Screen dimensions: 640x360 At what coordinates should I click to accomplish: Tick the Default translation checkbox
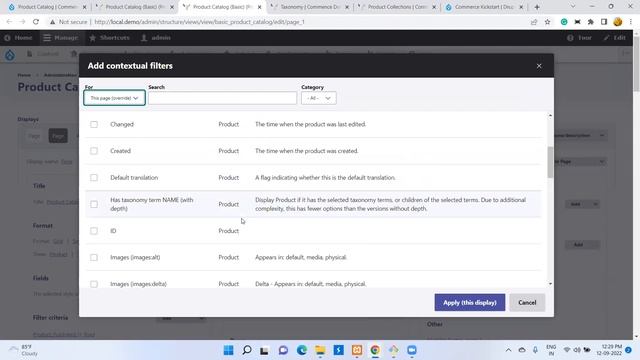pyautogui.click(x=94, y=178)
